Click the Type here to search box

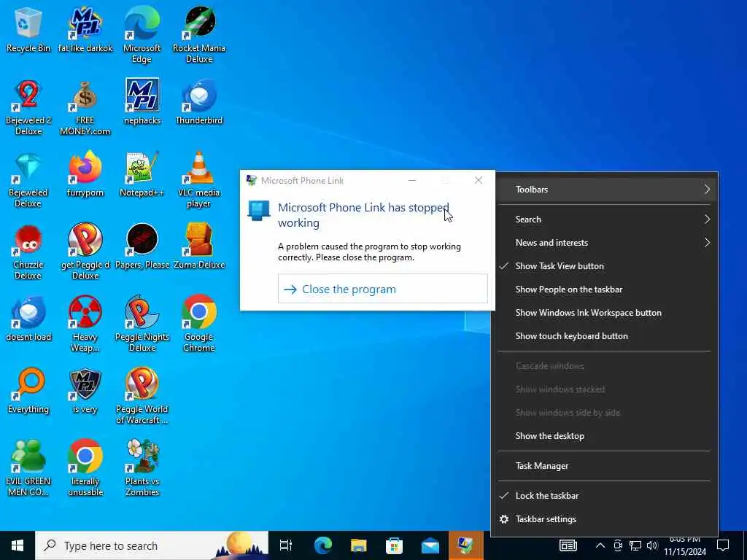tap(152, 545)
